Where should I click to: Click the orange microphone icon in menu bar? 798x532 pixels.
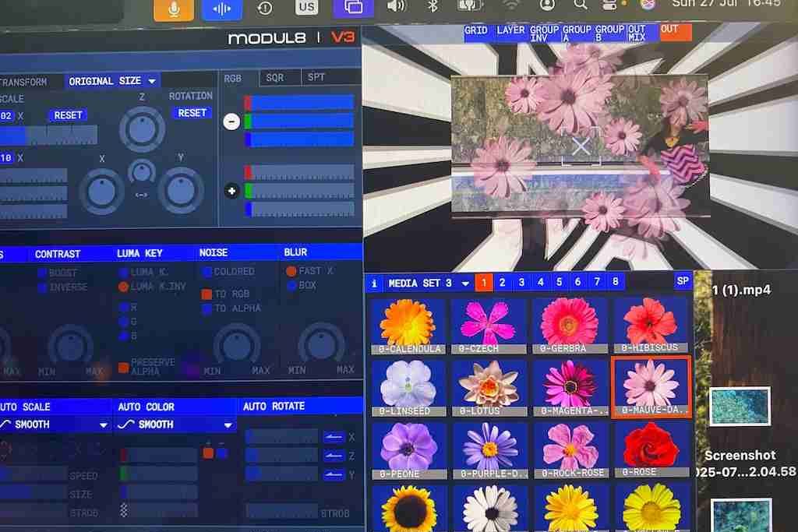[x=174, y=9]
